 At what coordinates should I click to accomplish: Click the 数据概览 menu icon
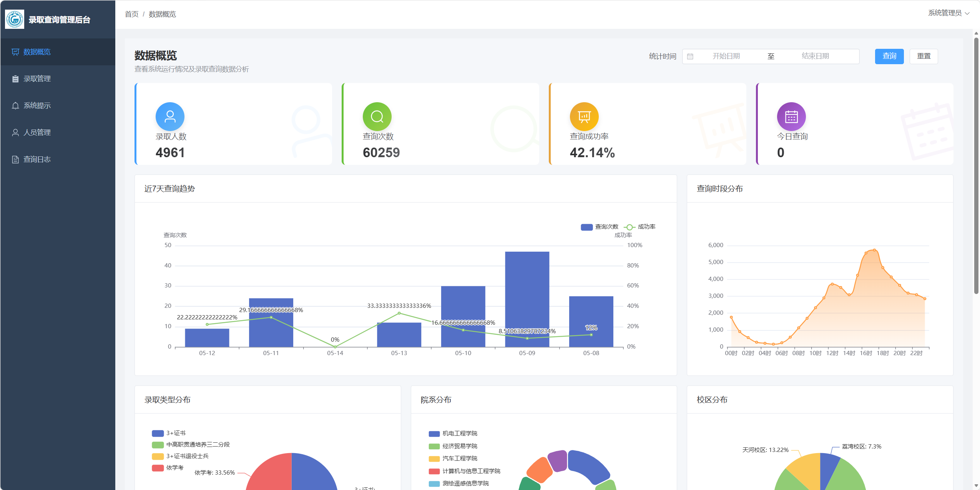15,52
